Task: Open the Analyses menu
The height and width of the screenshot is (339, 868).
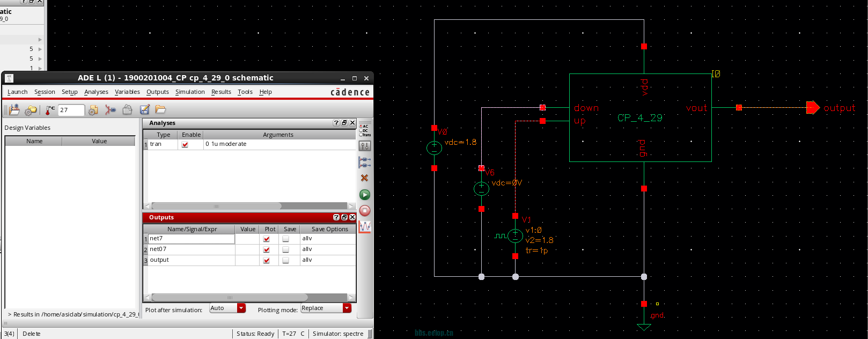Action: tap(96, 92)
